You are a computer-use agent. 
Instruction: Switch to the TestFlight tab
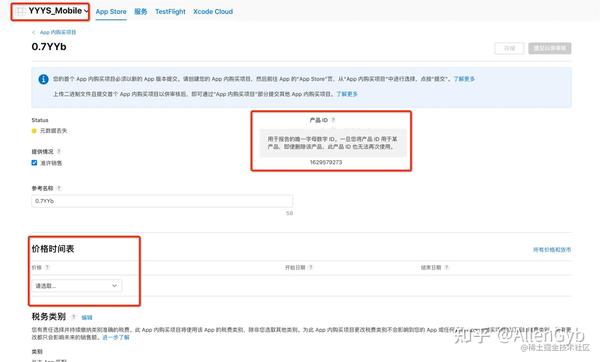point(170,12)
